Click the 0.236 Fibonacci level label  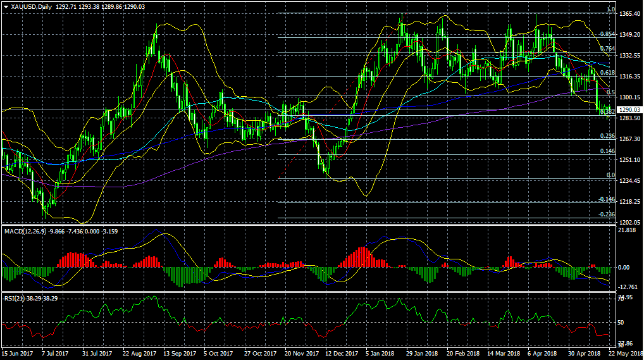click(x=607, y=136)
